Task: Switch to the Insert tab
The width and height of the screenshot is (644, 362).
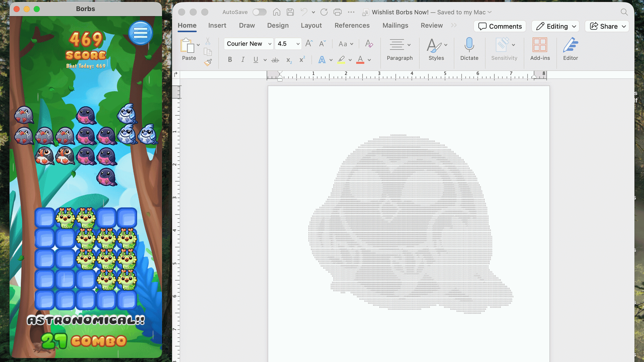Action: point(217,25)
